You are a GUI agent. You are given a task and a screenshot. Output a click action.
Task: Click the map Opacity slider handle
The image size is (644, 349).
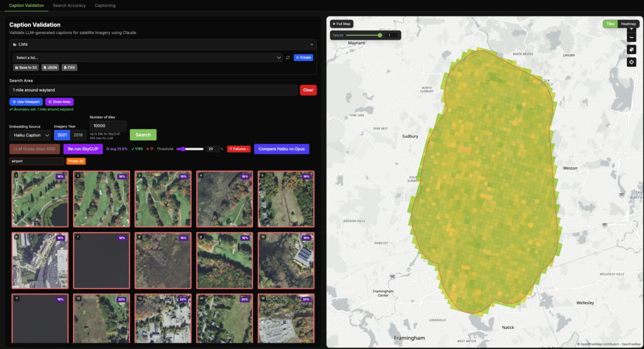(380, 35)
